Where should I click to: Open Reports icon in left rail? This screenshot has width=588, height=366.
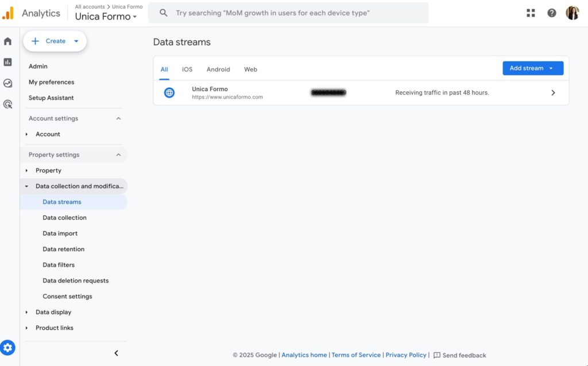7,62
